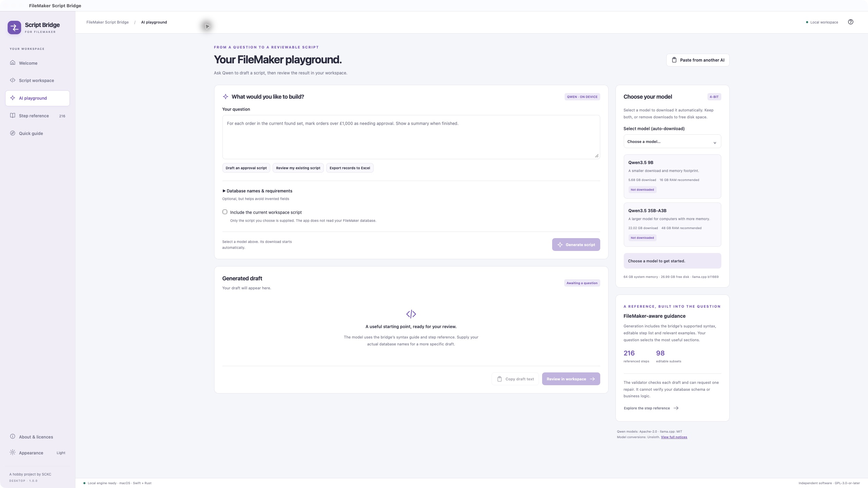Click the Review my existing script suggestion

tap(298, 168)
